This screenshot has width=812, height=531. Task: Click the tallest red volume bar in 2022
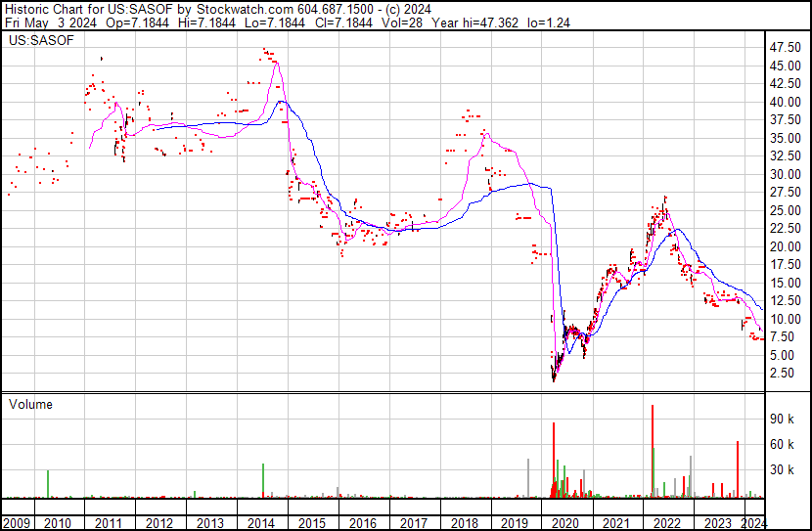pos(653,451)
